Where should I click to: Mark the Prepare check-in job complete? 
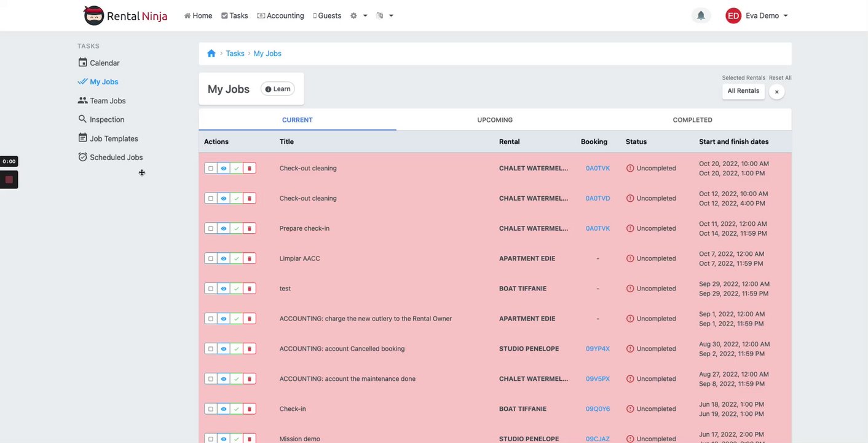tap(237, 228)
